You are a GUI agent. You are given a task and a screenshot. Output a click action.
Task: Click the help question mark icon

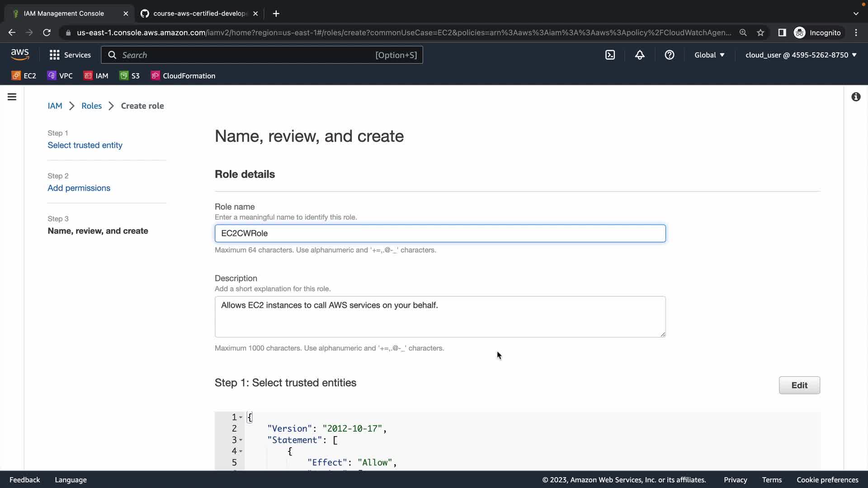click(x=669, y=55)
